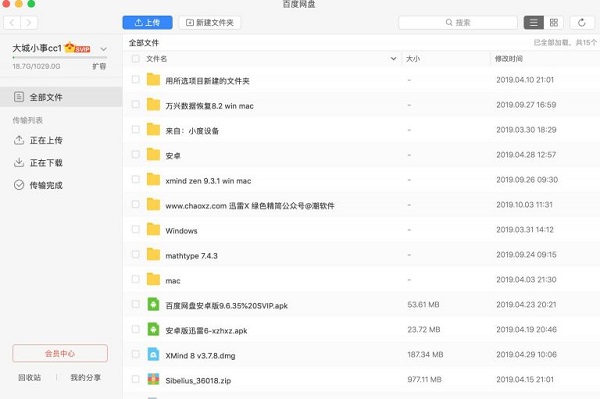Click the 搜索 search field
The image size is (600, 399).
pos(458,23)
